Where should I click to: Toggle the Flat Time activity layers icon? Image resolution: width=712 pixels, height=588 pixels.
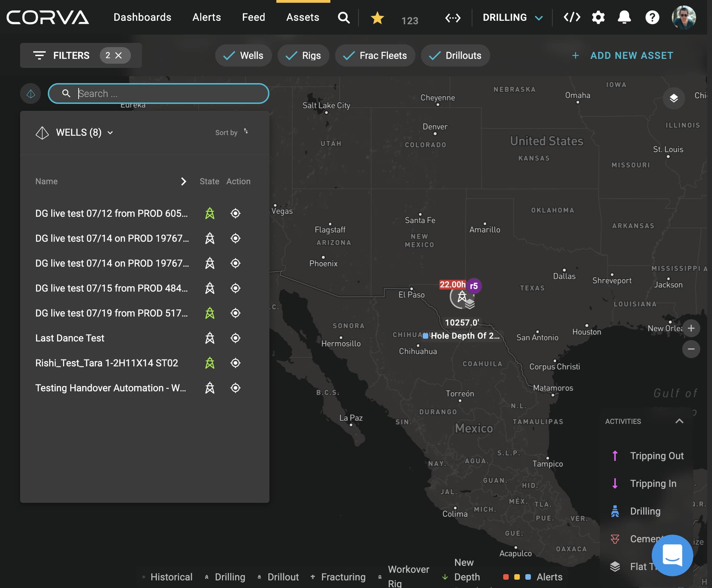[x=615, y=566]
